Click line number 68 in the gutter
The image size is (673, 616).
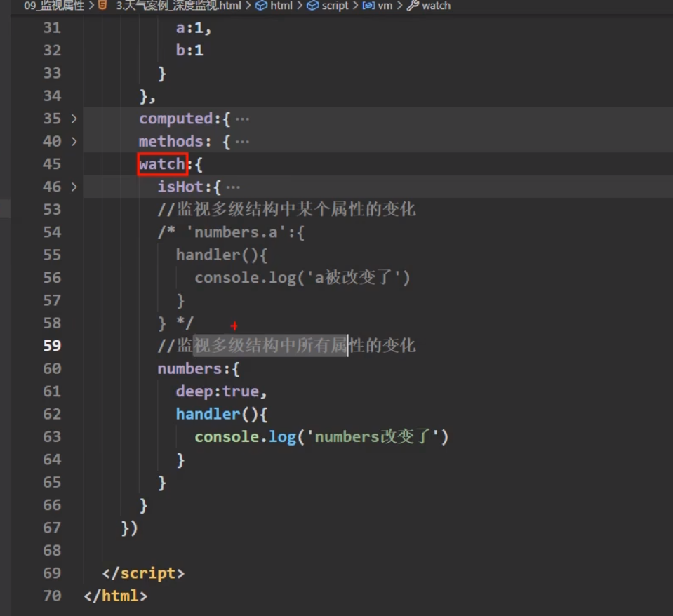pos(52,550)
